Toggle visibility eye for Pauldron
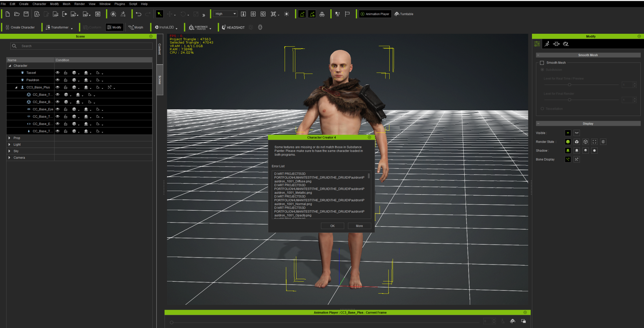Viewport: 644px width, 328px height. [x=58, y=80]
